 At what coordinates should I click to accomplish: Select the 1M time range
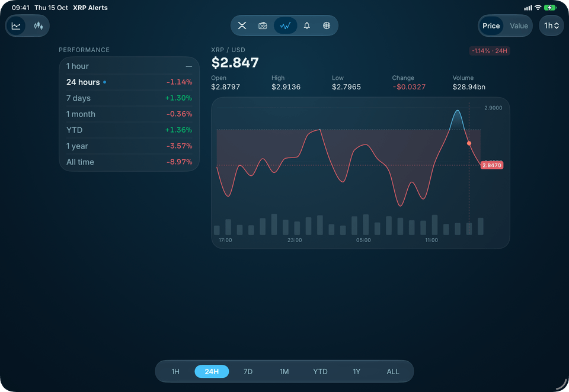284,371
